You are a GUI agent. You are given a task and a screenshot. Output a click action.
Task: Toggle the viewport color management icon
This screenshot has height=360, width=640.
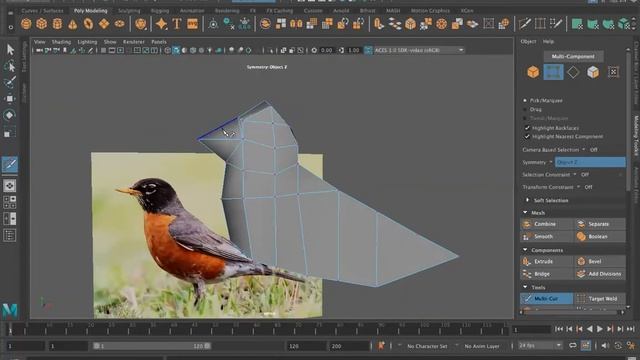point(368,50)
